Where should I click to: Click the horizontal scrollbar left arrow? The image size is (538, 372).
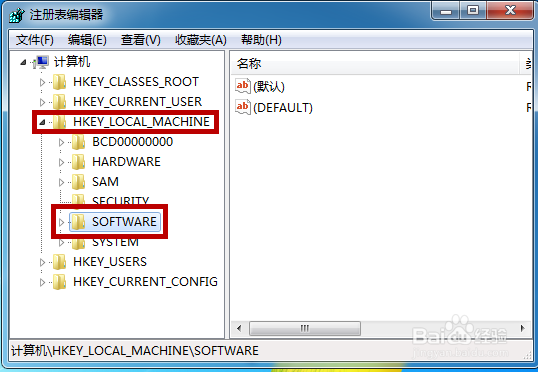[239, 328]
